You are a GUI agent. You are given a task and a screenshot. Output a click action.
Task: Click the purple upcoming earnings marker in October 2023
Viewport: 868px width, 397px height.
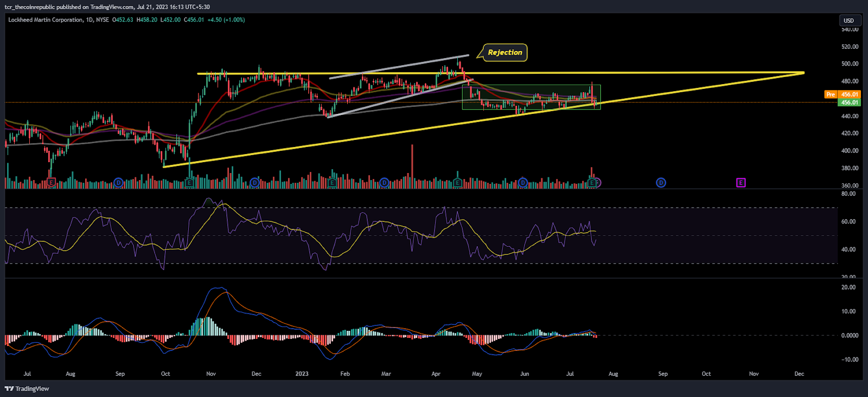coord(741,183)
